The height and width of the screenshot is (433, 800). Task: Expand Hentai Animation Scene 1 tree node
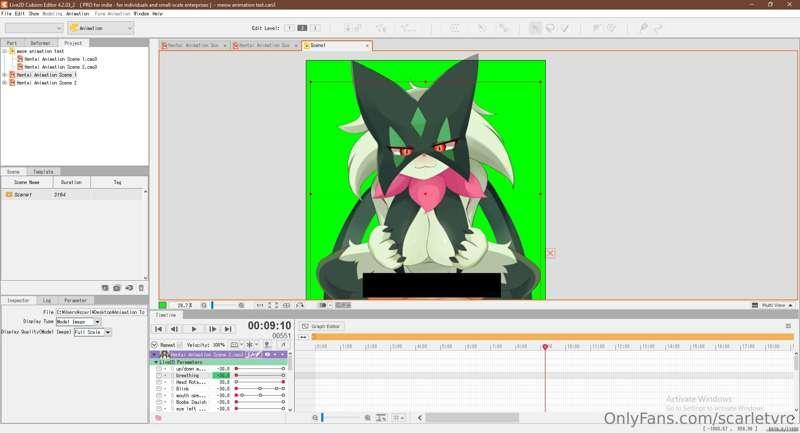tap(5, 75)
